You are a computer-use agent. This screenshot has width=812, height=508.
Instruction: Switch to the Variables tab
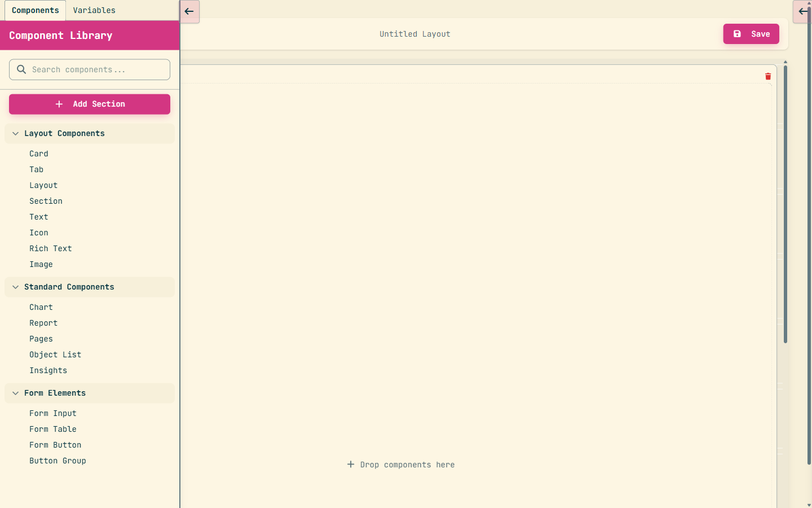tap(94, 10)
